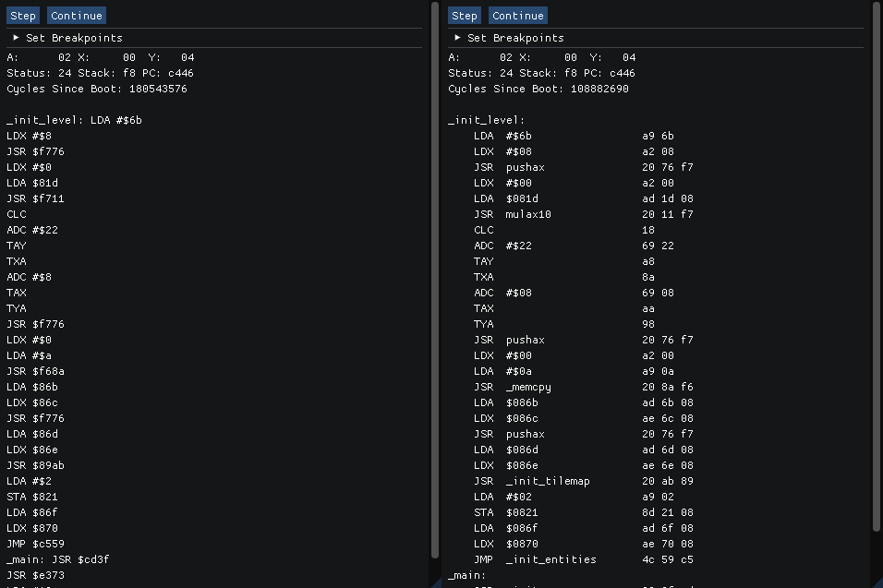Click opcode bytes '20 ab 89' in right panel
The height and width of the screenshot is (588, 883).
click(668, 481)
